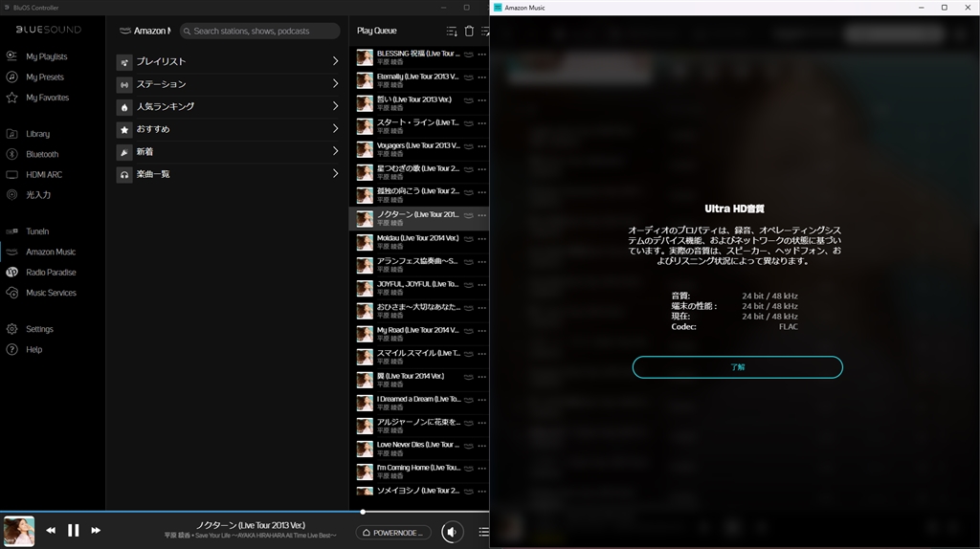
Task: Play Love Never Dies from the queue
Action: click(419, 449)
